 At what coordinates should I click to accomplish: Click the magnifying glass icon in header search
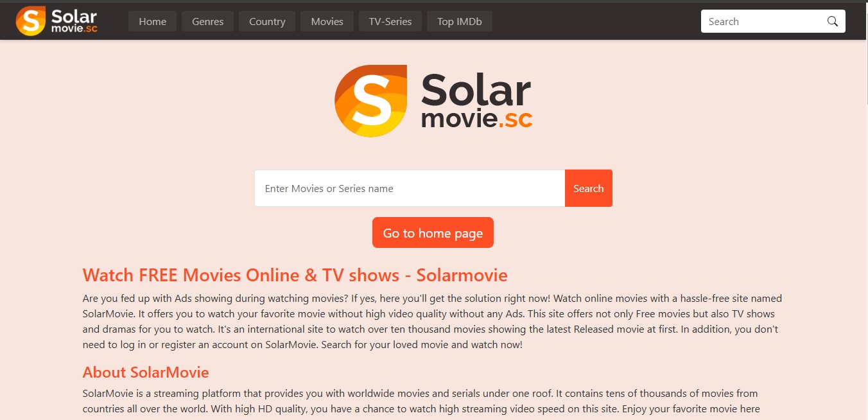coord(833,21)
